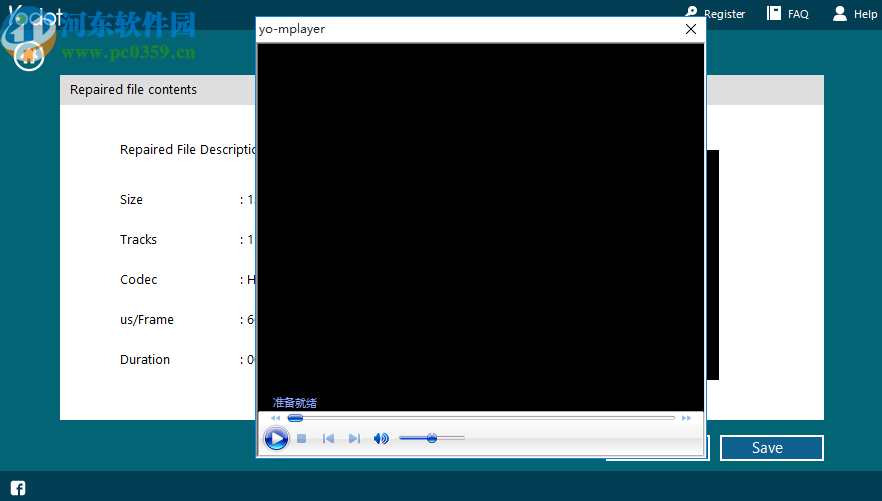This screenshot has height=501, width=882.
Task: Click the Repaired file contents header
Action: 133,89
